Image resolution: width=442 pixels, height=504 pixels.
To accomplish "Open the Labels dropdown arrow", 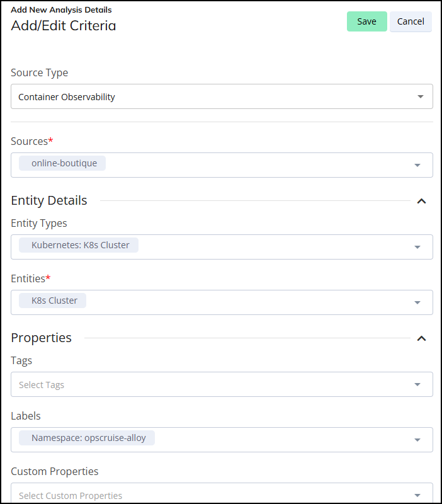I will (417, 440).
